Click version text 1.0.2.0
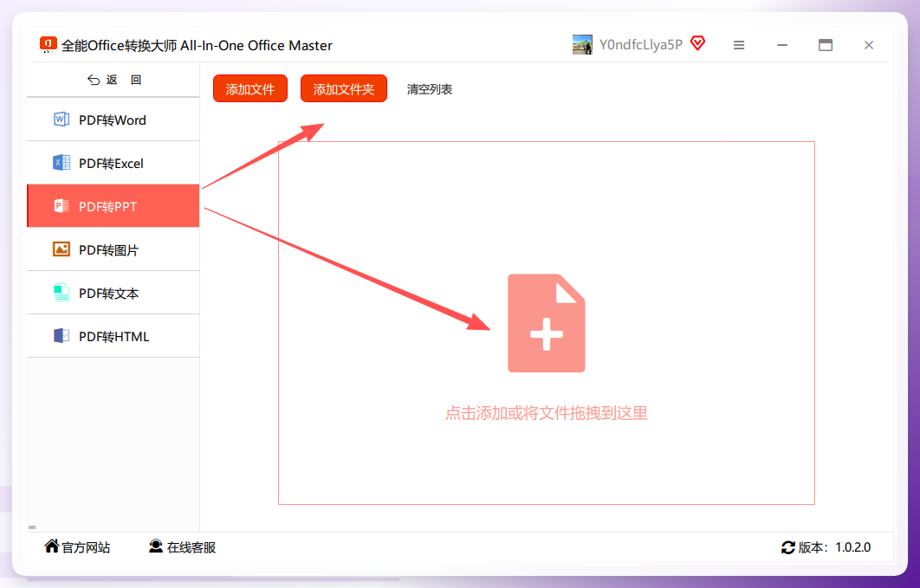The image size is (920, 588). tap(852, 547)
